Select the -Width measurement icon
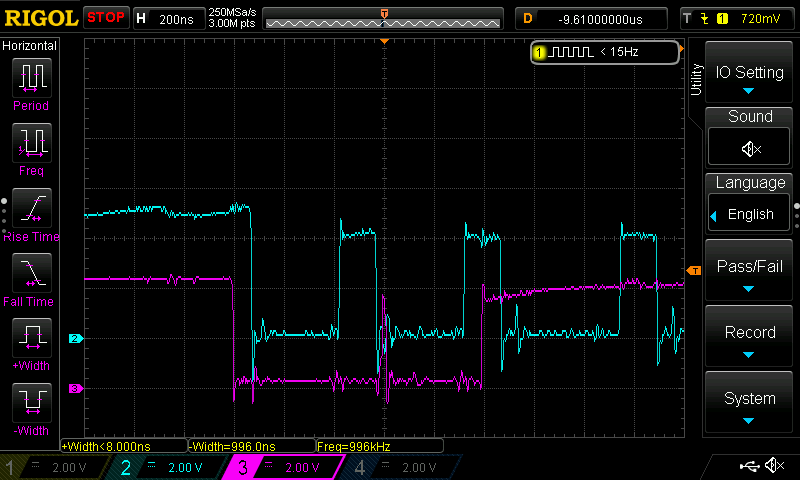800x480 pixels. tap(31, 404)
